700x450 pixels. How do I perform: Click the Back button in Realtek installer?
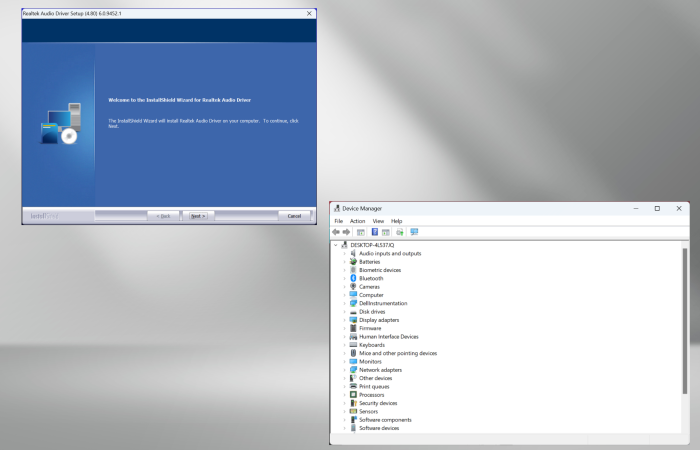tap(163, 216)
